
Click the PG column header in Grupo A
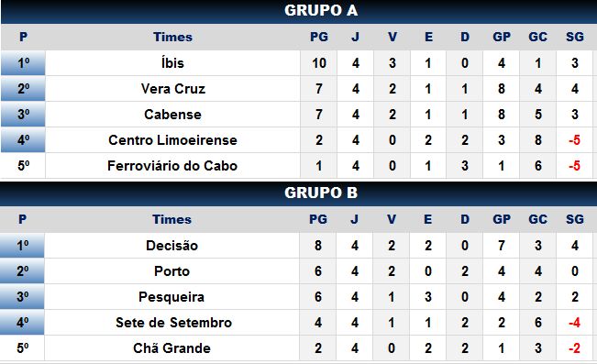click(x=319, y=37)
